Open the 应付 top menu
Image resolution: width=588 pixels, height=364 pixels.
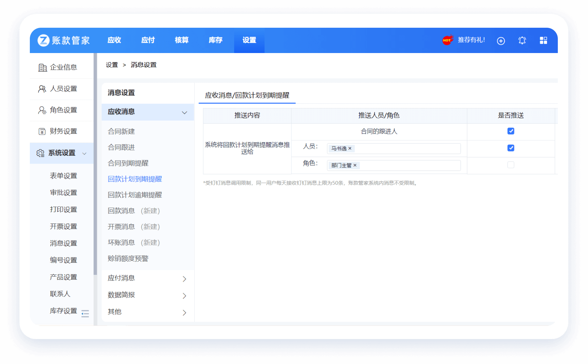[148, 40]
